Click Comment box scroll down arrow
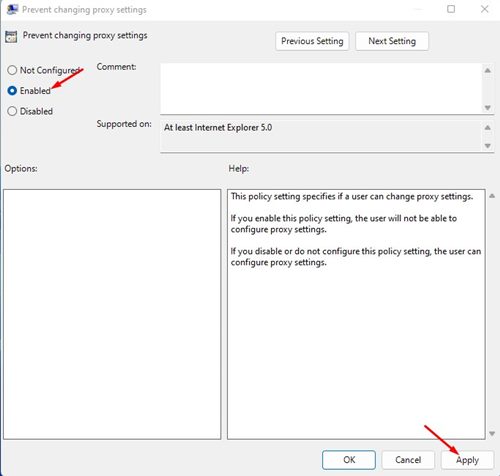 pyautogui.click(x=488, y=108)
